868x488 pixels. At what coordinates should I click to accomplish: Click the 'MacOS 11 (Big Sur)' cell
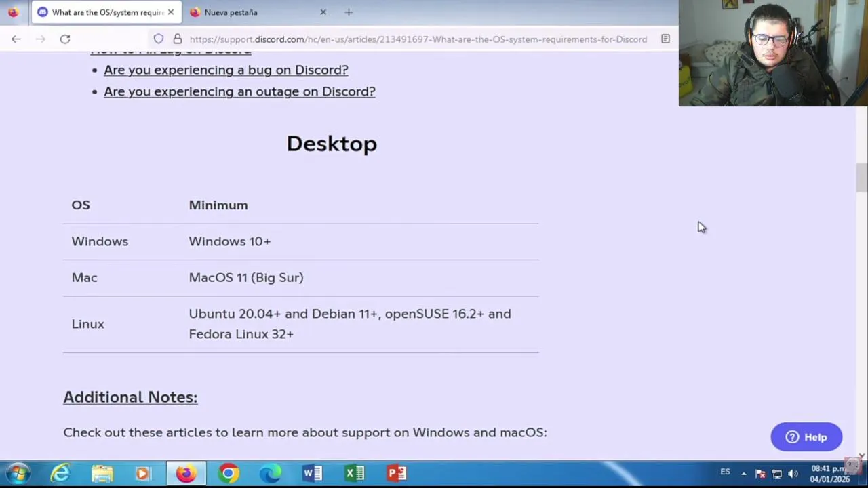[x=246, y=278]
